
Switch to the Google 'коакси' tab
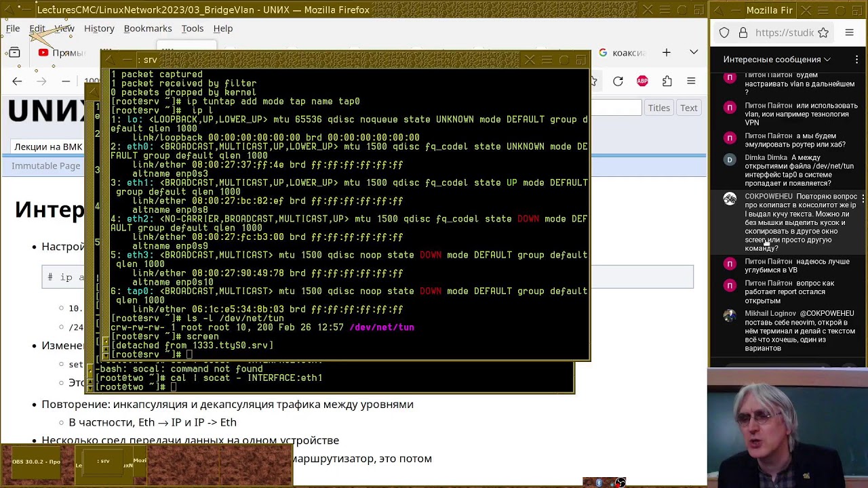tap(622, 53)
